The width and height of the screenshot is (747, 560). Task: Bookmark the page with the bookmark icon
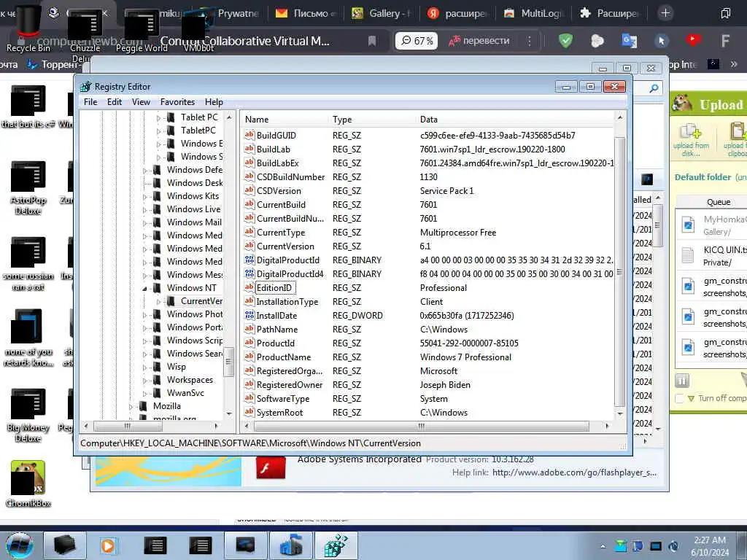[372, 41]
